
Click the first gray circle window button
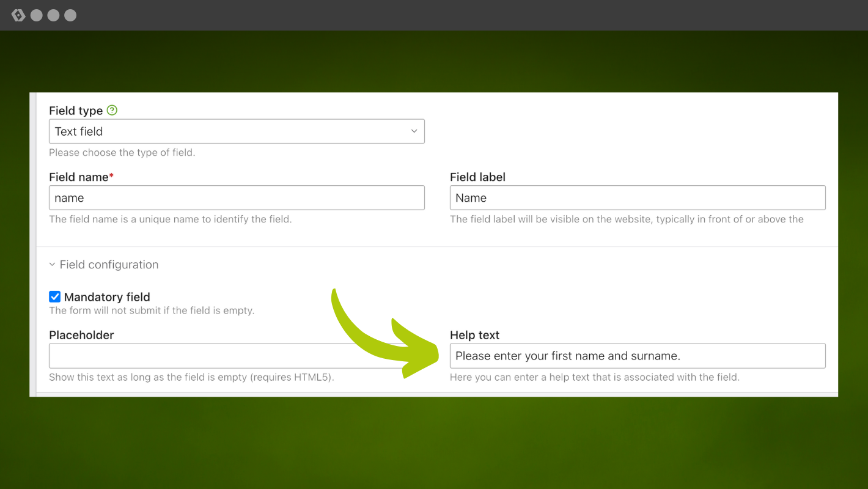point(37,15)
